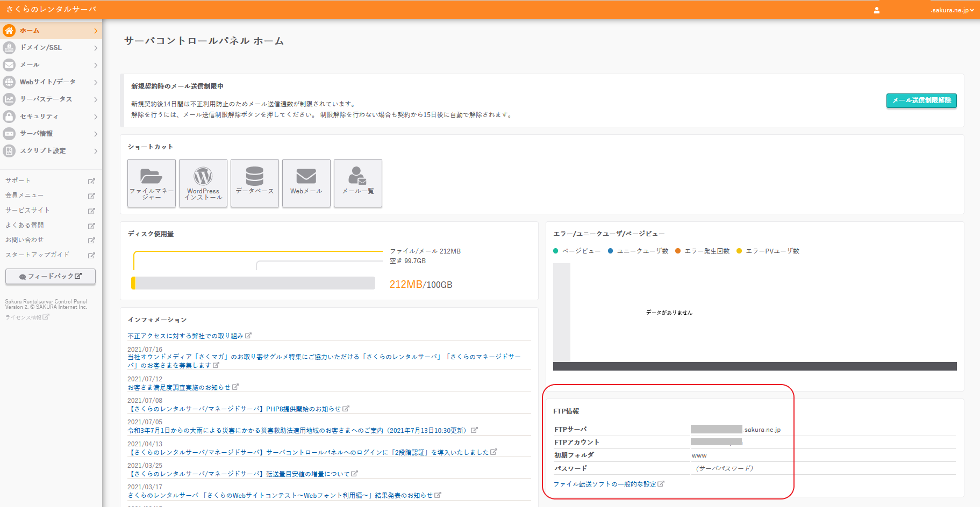The width and height of the screenshot is (980, 507).
Task: Open the sakura.ne.jp account dropdown
Action: click(x=952, y=10)
